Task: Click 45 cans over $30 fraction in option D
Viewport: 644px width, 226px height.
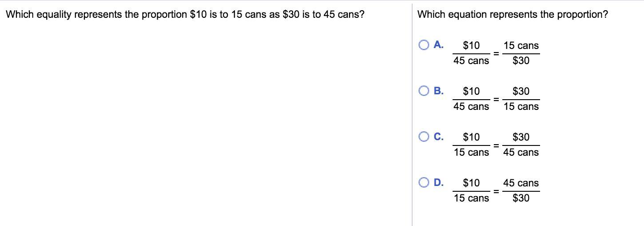Action: pos(521,190)
